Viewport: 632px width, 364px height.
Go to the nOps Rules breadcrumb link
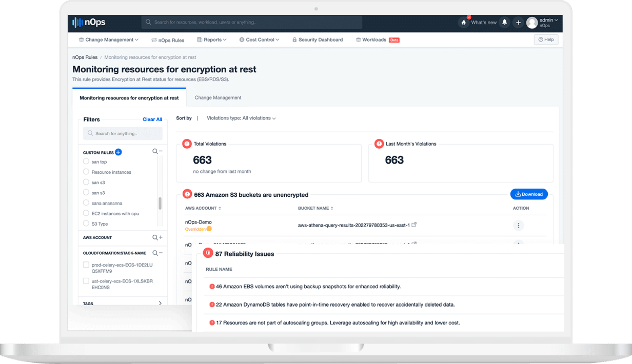[x=85, y=57]
